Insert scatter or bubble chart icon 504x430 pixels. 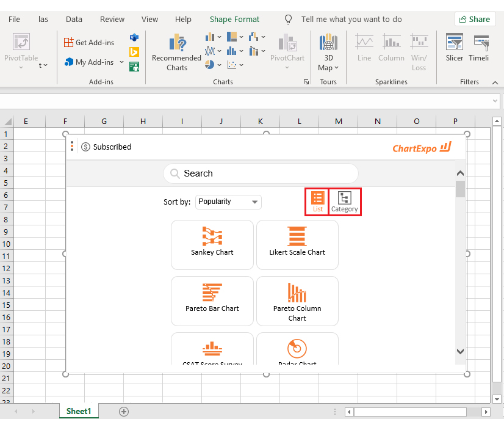pos(232,65)
